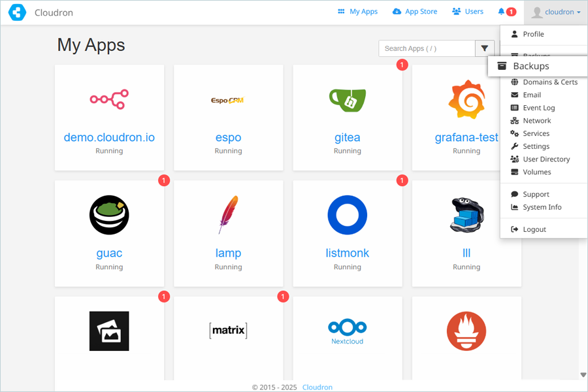Open the My Apps navigation link
The image size is (588, 392).
tap(358, 12)
